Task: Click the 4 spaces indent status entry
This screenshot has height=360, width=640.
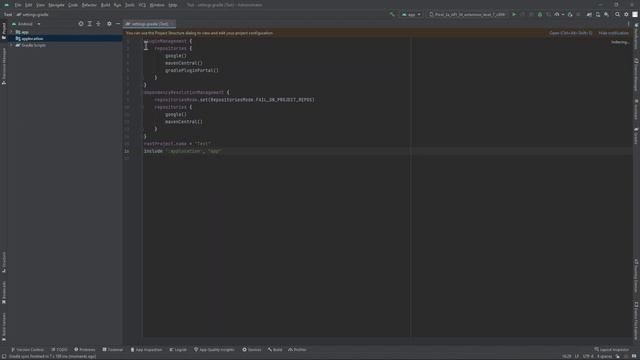Action: [x=604, y=356]
